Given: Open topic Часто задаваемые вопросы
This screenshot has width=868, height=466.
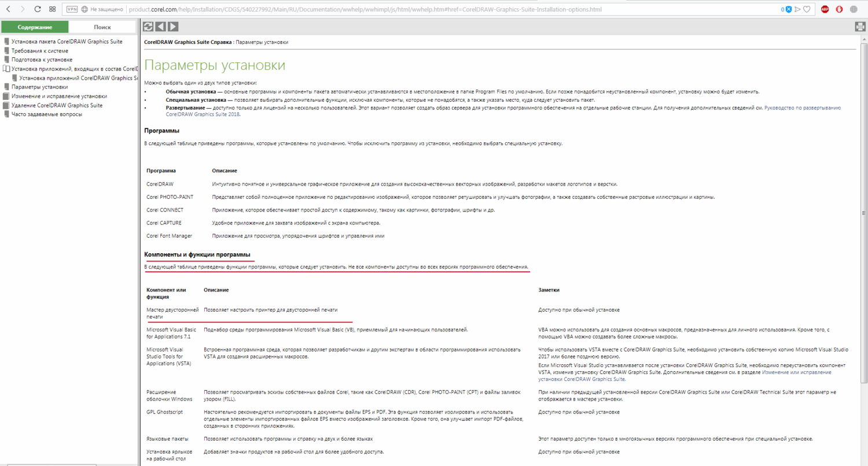Looking at the screenshot, I should pos(47,114).
